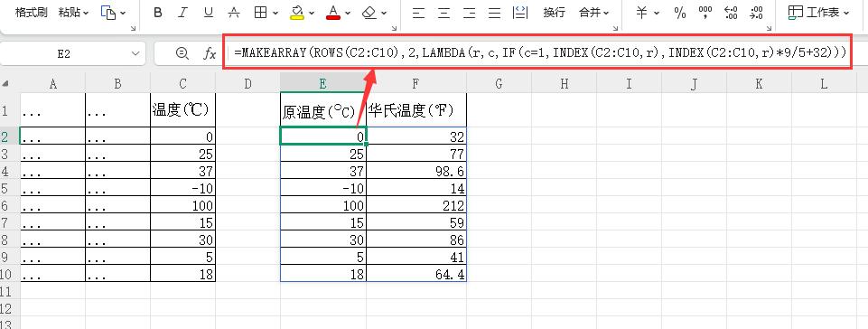868x329 pixels.
Task: Open the font color dropdown arrow
Action: [x=348, y=14]
